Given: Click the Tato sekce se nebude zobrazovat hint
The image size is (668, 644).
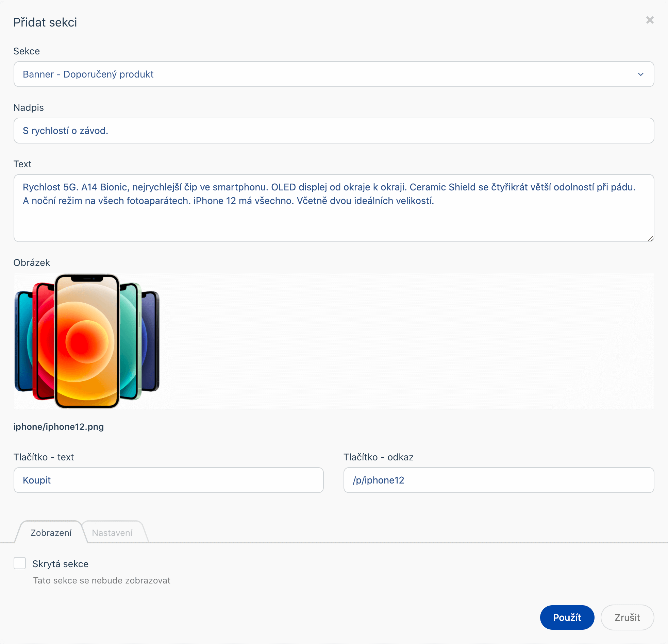Looking at the screenshot, I should click(x=102, y=580).
